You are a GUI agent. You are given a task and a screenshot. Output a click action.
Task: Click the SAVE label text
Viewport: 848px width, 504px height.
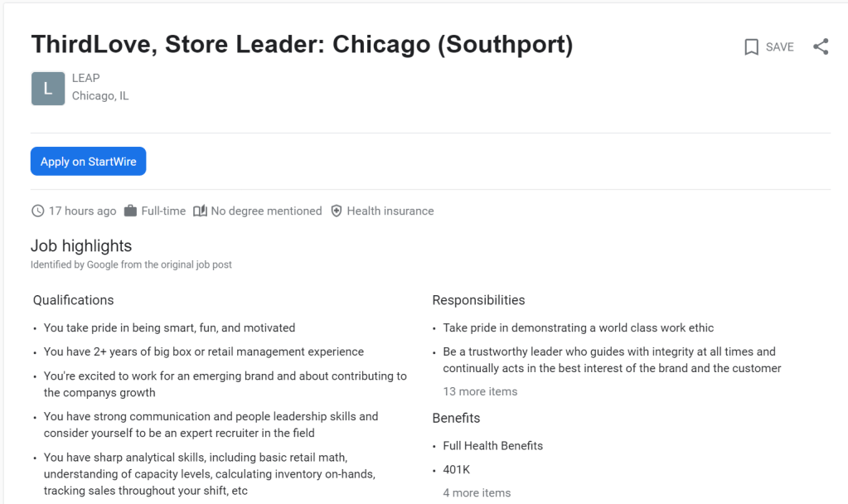click(779, 47)
